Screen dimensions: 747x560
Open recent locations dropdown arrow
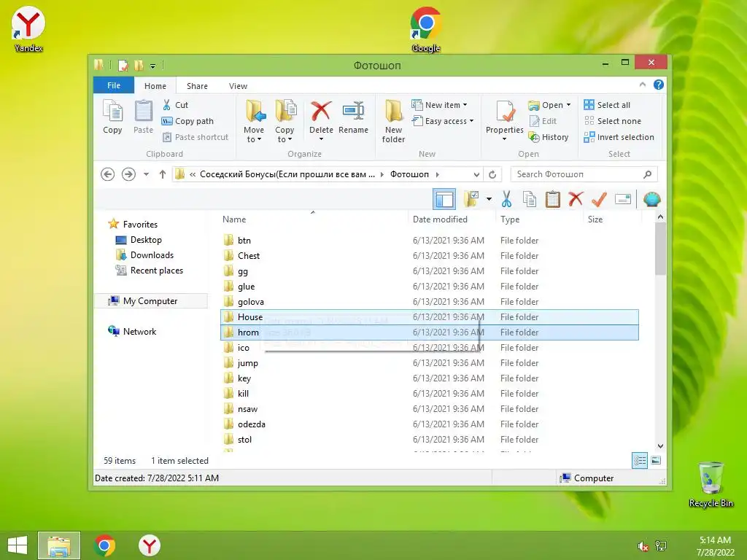(146, 174)
